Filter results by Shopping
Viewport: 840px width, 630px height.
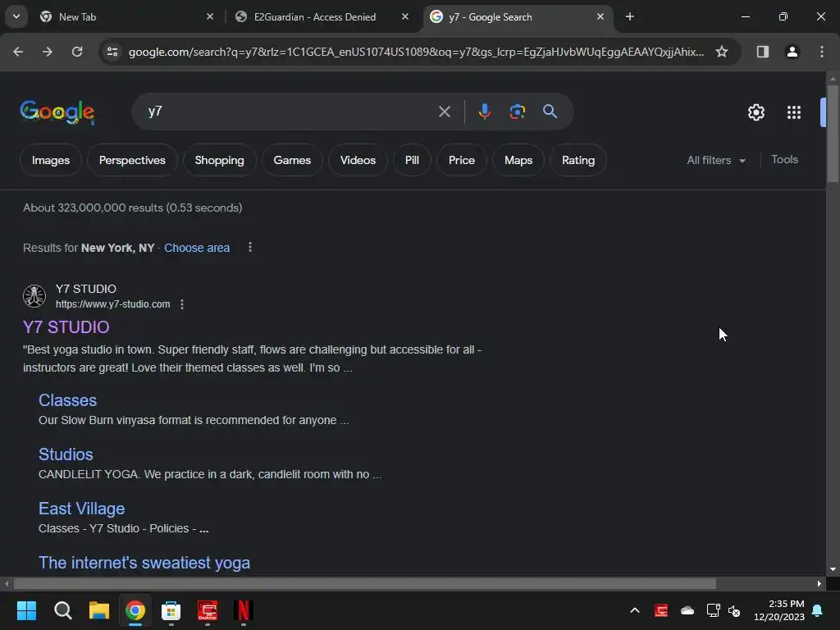220,160
